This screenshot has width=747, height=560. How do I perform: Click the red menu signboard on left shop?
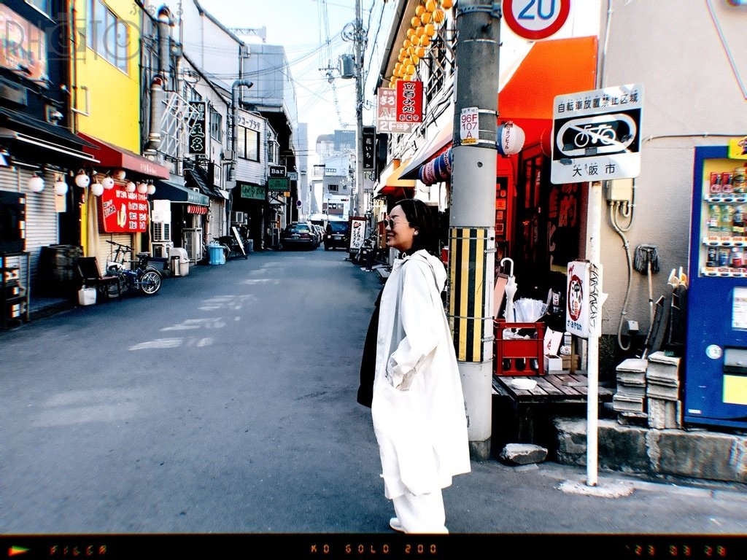pyautogui.click(x=124, y=210)
